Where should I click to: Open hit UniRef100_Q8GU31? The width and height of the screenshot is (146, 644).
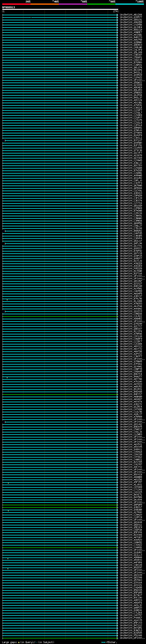click(131, 20)
